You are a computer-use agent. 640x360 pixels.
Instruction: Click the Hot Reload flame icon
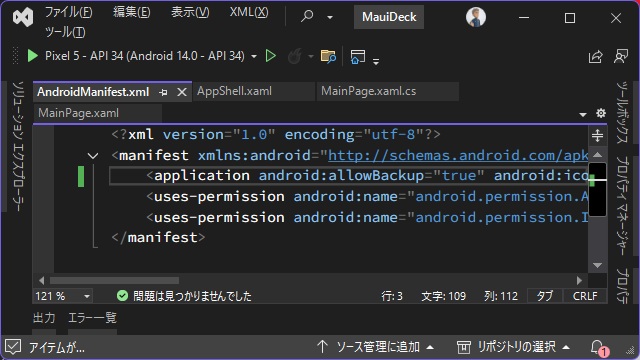pos(294,56)
